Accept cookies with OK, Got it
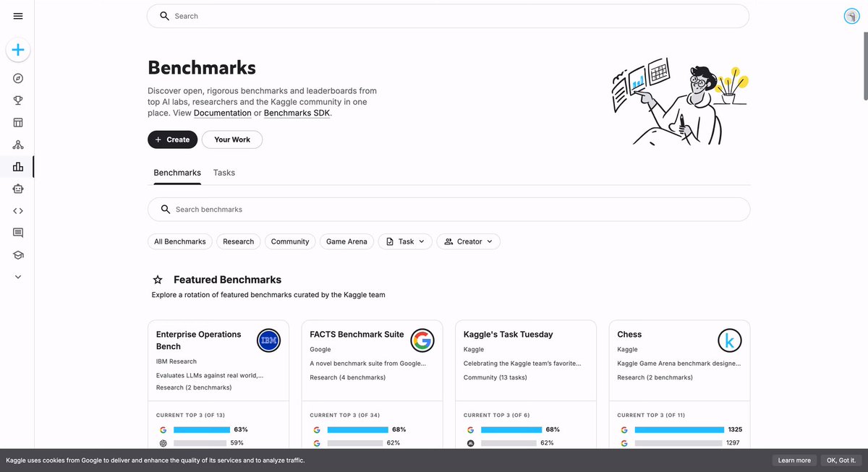The height and width of the screenshot is (472, 868). [842, 460]
